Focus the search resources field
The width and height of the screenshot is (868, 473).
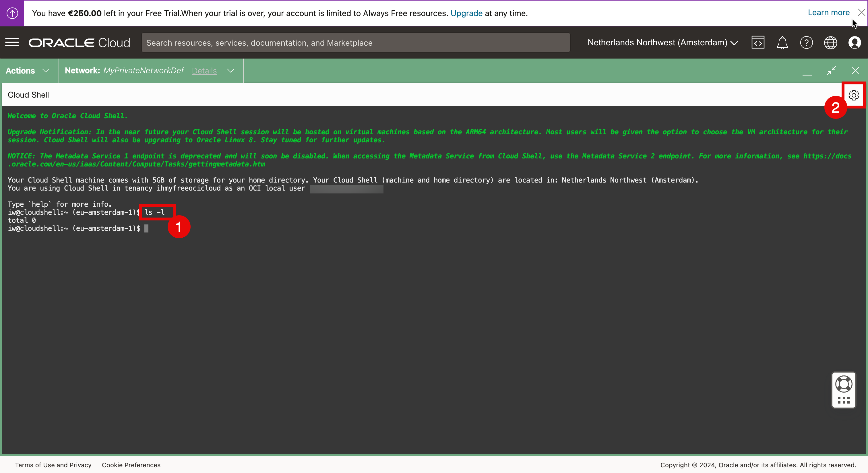(x=355, y=43)
